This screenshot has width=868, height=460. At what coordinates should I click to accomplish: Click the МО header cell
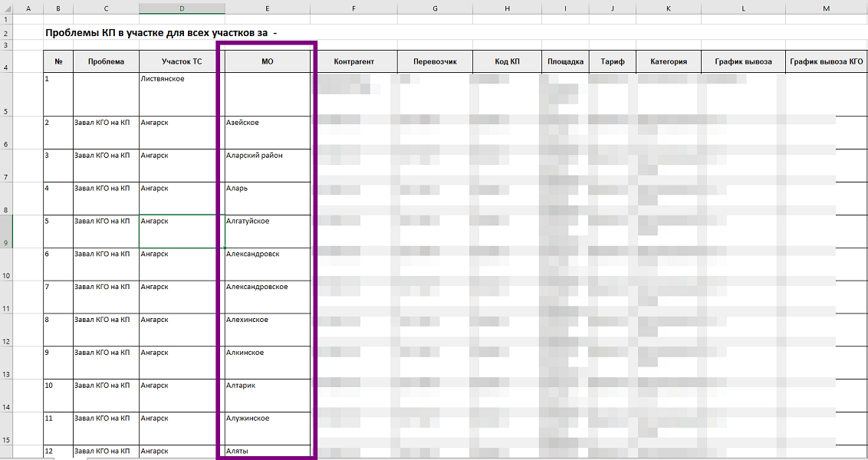267,61
